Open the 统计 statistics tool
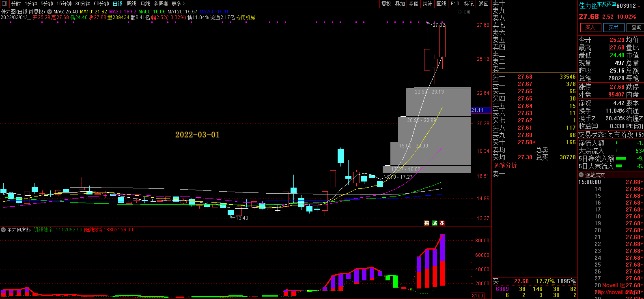The height and width of the screenshot is (299, 644). 427,4
